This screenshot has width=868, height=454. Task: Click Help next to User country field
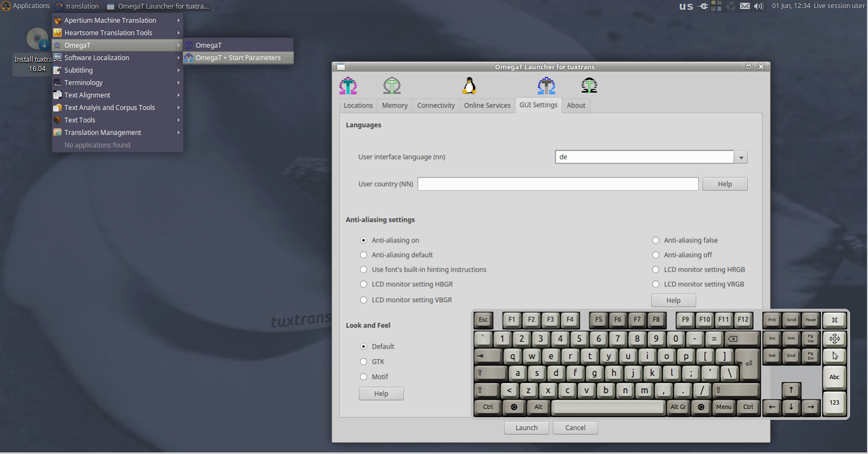[x=725, y=184]
